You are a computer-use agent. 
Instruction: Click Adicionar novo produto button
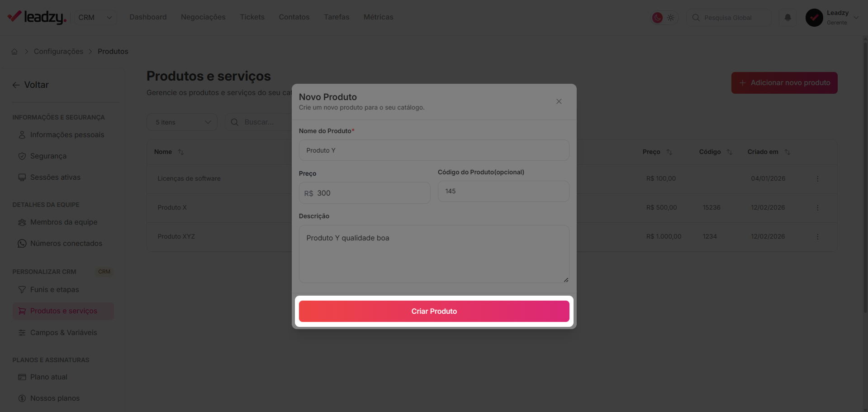pyautogui.click(x=784, y=83)
